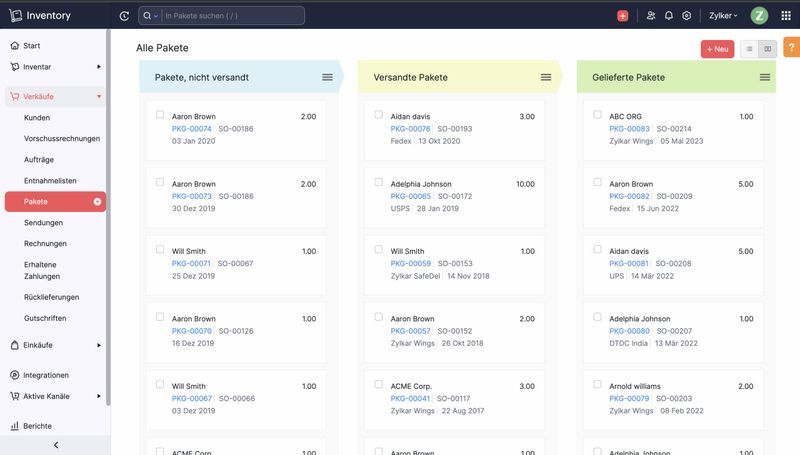
Task: Click the Inventar icon
Action: [15, 67]
